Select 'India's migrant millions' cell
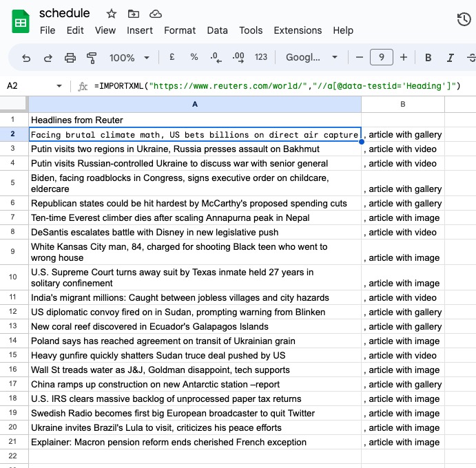This screenshot has height=468, width=476. 195,297
